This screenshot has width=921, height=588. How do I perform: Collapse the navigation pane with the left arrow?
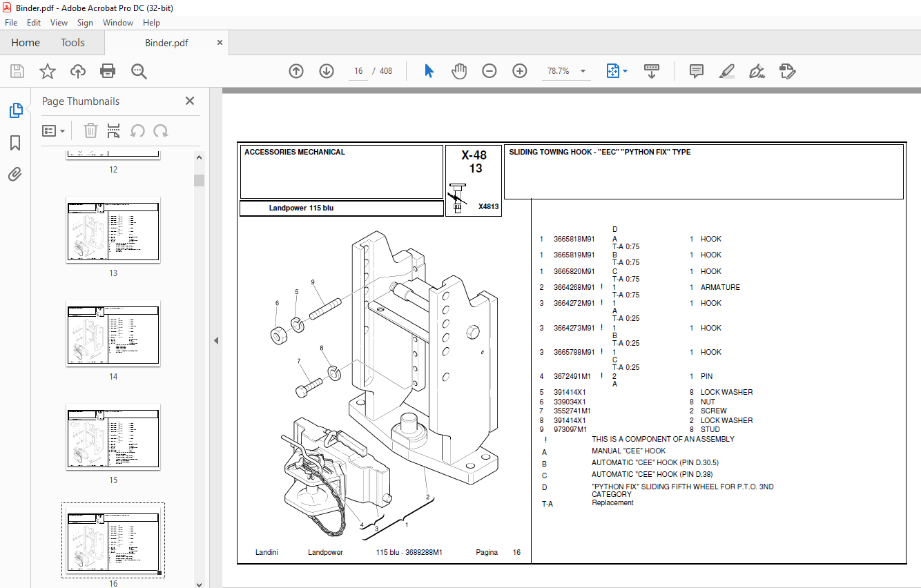pos(215,340)
